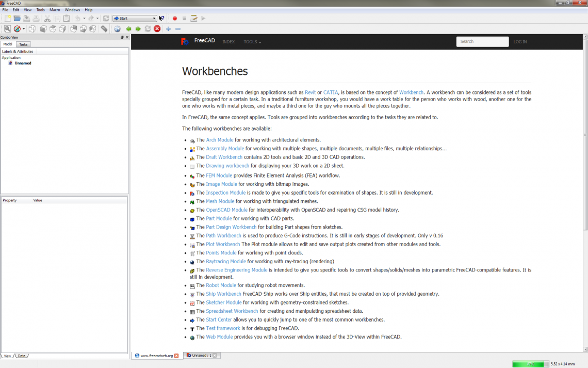This screenshot has width=588, height=368.
Task: Click the INDEX link in header
Action: 228,42
